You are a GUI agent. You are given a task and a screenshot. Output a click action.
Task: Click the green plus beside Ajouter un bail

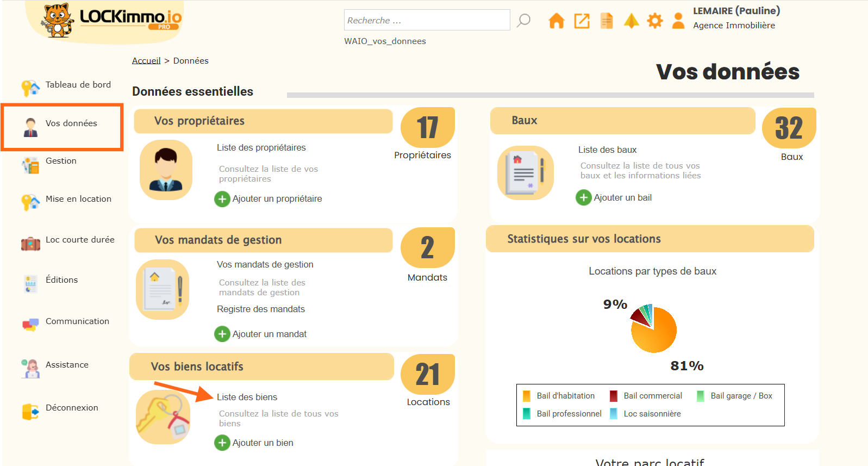click(584, 197)
